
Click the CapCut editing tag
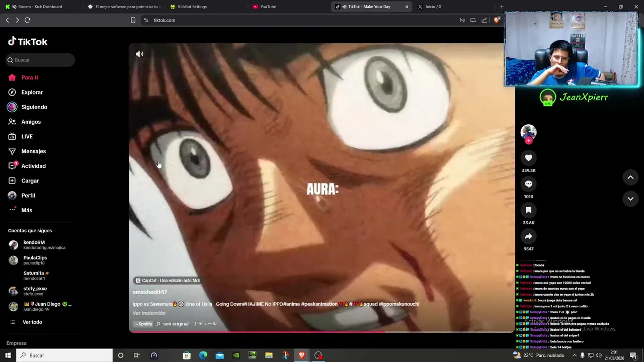pyautogui.click(x=168, y=281)
